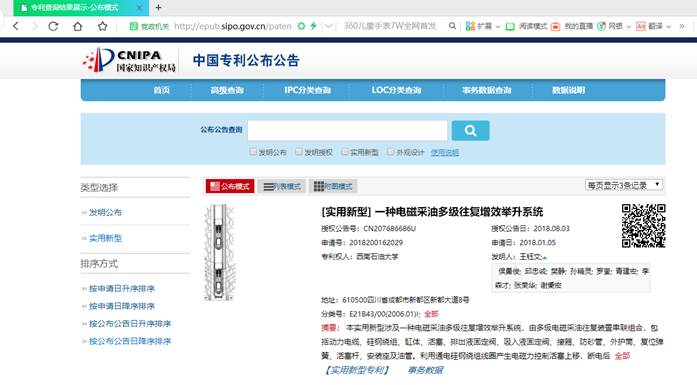Bookmark this page with the star icon
The image size is (697, 385).
[x=102, y=26]
